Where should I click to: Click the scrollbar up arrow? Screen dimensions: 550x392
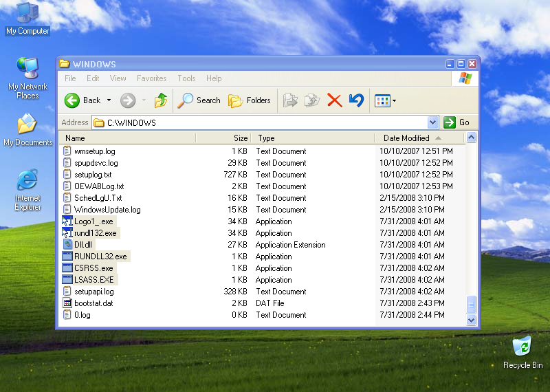pyautogui.click(x=471, y=138)
